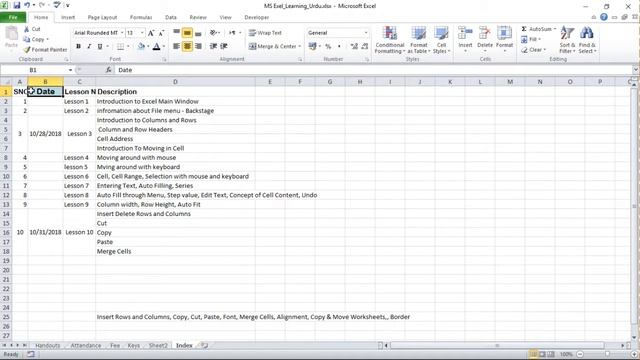Click the Copy icon in Clipboard group
This screenshot has height=360, width=640.
[27, 39]
